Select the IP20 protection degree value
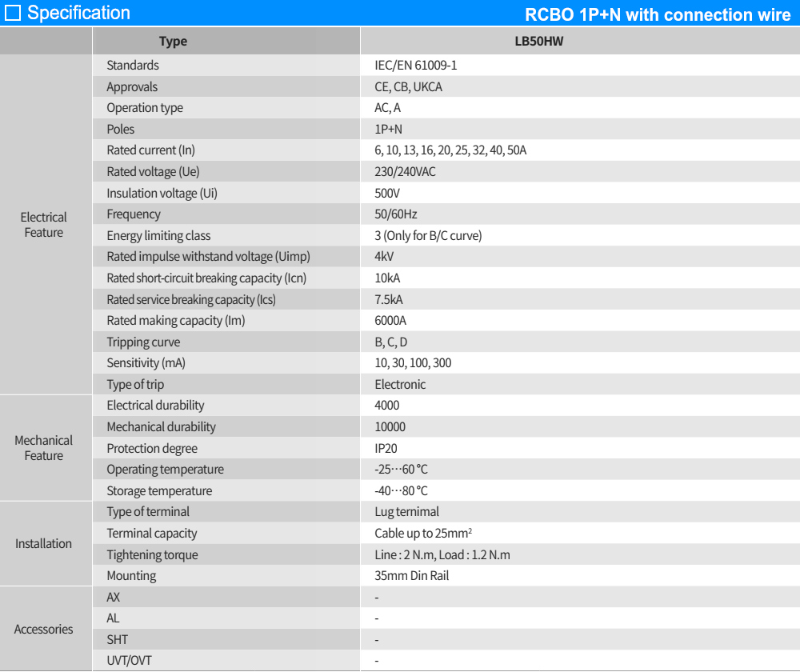 tap(386, 449)
